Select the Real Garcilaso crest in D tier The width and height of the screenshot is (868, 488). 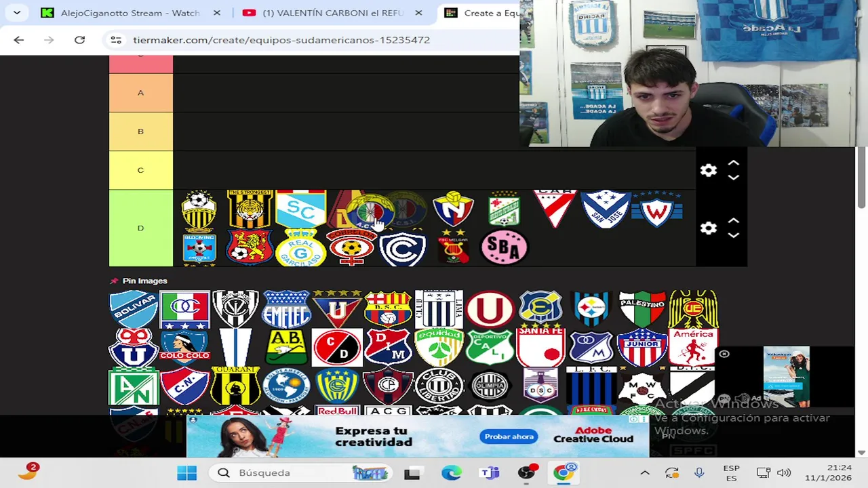click(300, 247)
